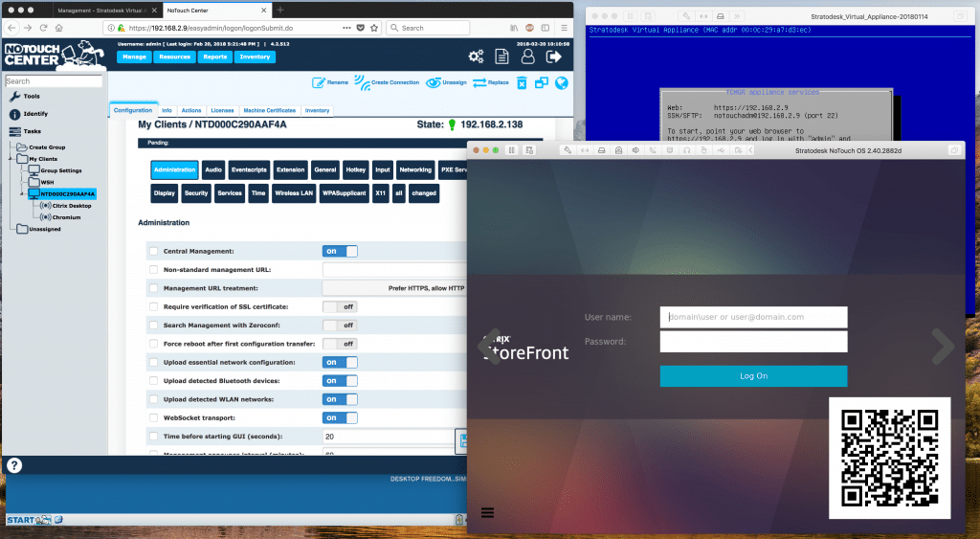The height and width of the screenshot is (539, 980).
Task: Click wrench icon in Virtual Appliance window toolbar
Action: point(686,16)
